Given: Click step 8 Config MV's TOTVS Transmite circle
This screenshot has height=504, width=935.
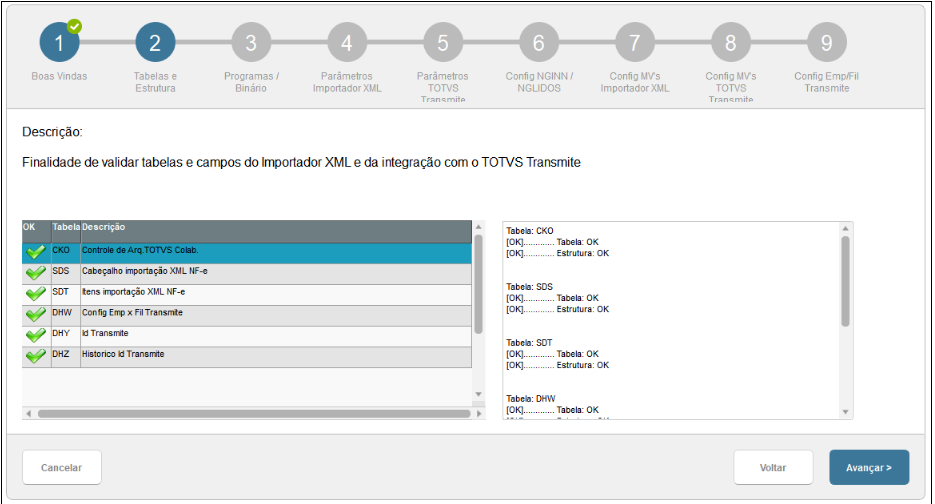Looking at the screenshot, I should point(730,42).
